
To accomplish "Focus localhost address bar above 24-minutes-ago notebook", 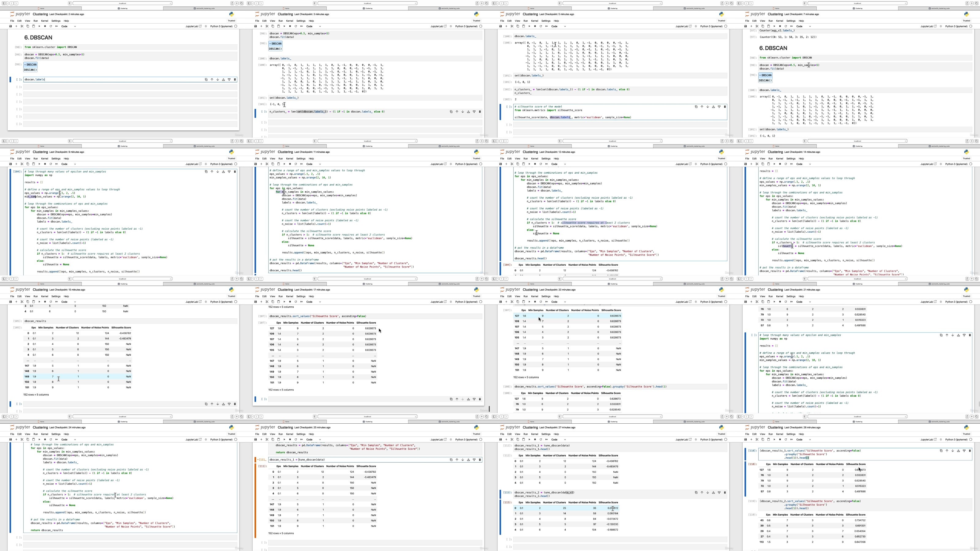I will point(123,416).
